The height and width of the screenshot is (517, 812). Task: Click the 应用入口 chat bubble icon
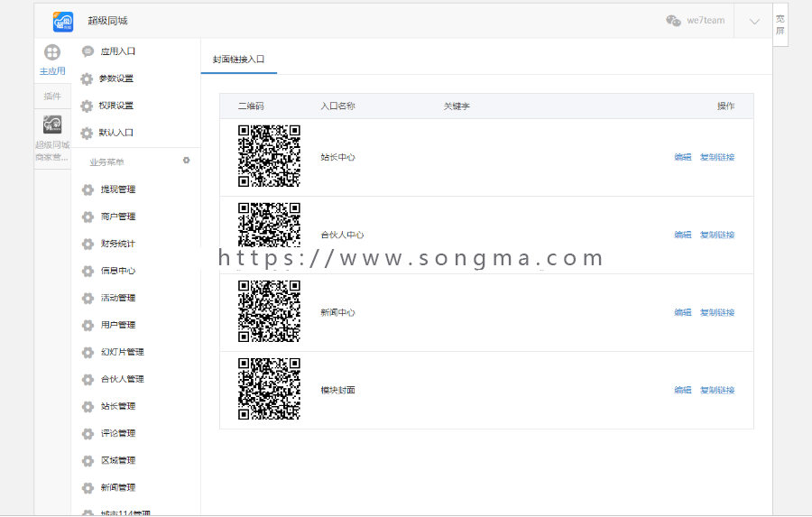(x=88, y=51)
